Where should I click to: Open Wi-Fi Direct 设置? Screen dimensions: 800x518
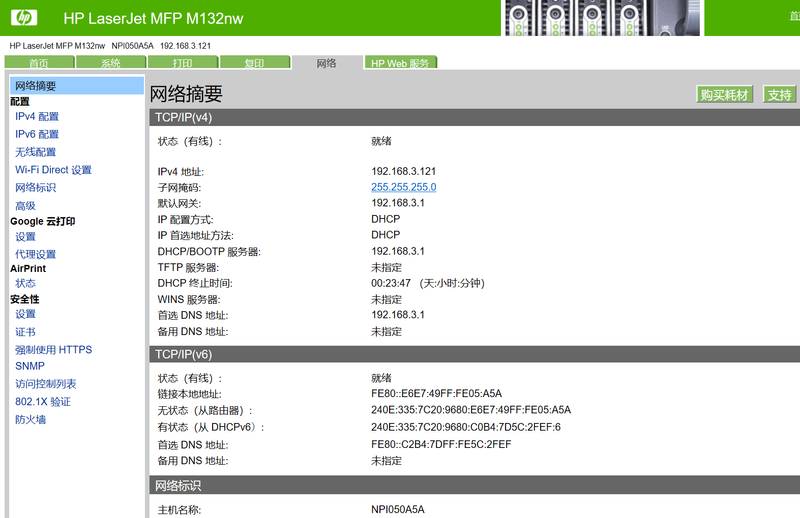pos(53,170)
